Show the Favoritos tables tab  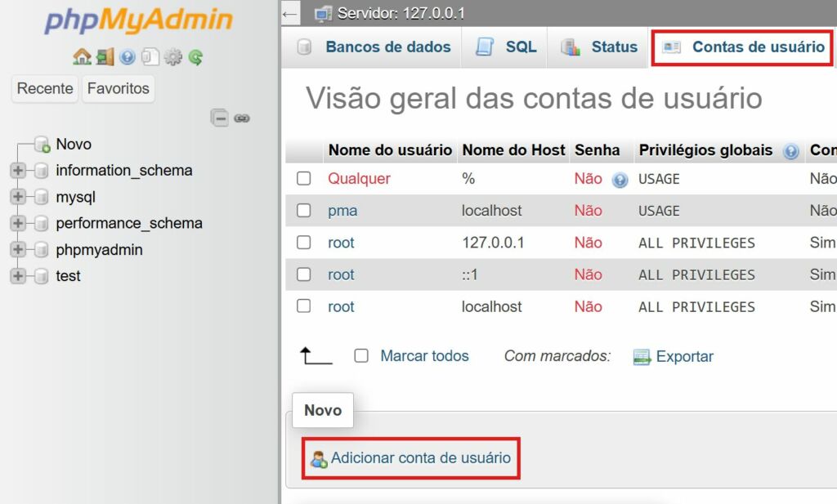pyautogui.click(x=119, y=88)
